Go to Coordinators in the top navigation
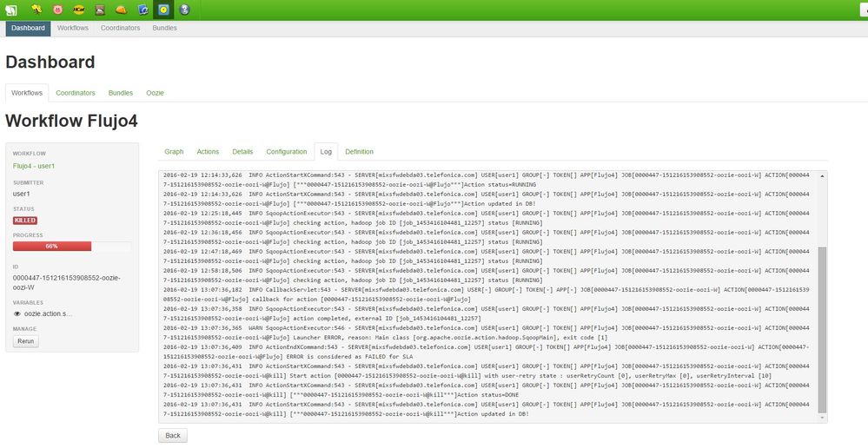Image resolution: width=868 pixels, height=448 pixels. [120, 28]
